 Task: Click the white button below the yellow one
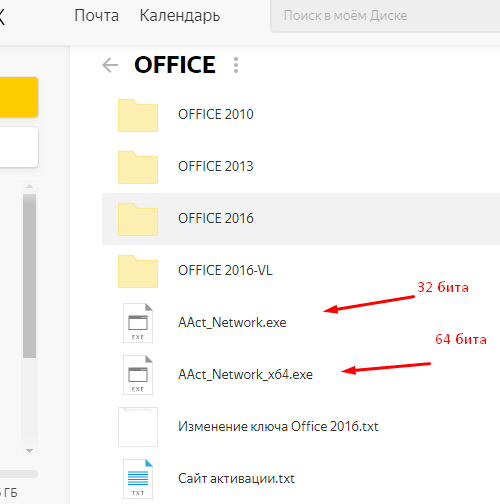19,147
